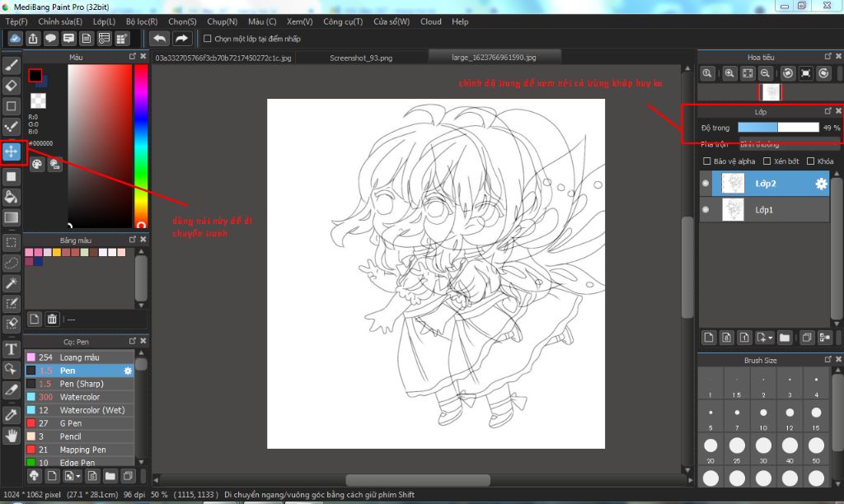Viewport: 844px width, 504px height.
Task: Switch to large_1623766961590.jpg tab
Action: [495, 57]
